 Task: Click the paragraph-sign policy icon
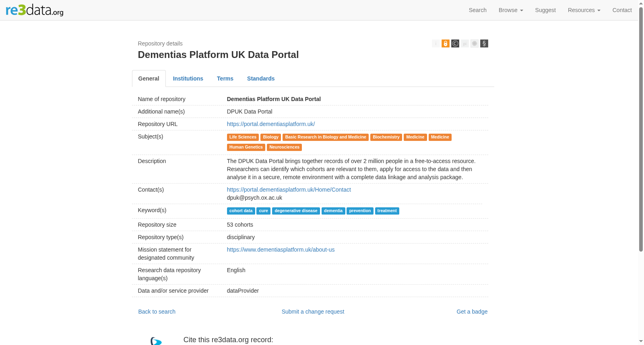click(484, 43)
